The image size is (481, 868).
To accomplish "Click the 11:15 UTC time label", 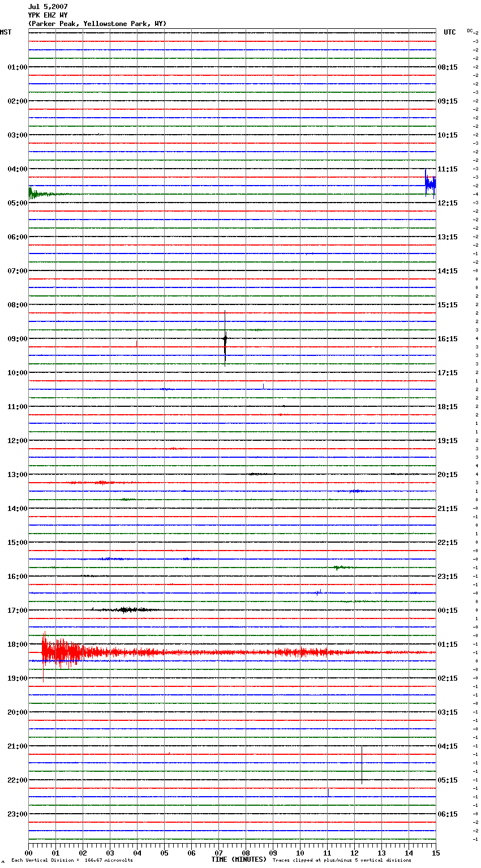I will tap(448, 169).
